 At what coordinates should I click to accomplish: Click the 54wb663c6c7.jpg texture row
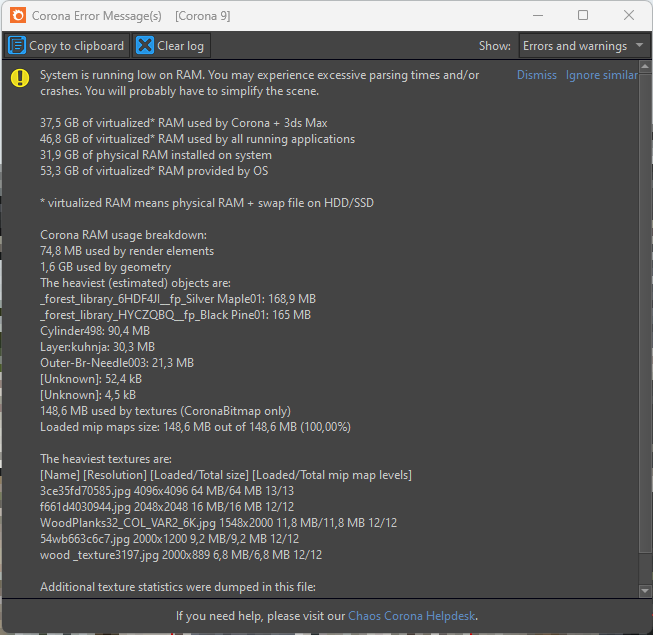tap(169, 539)
